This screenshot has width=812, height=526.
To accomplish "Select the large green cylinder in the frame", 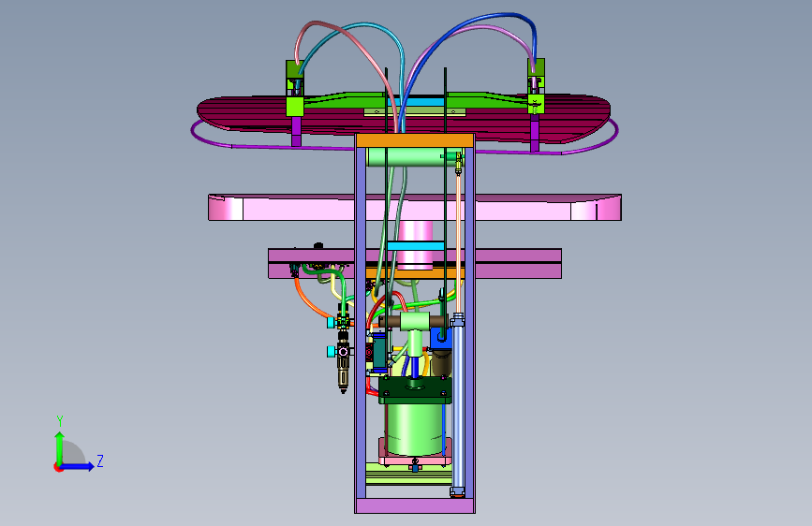I will tap(415, 429).
